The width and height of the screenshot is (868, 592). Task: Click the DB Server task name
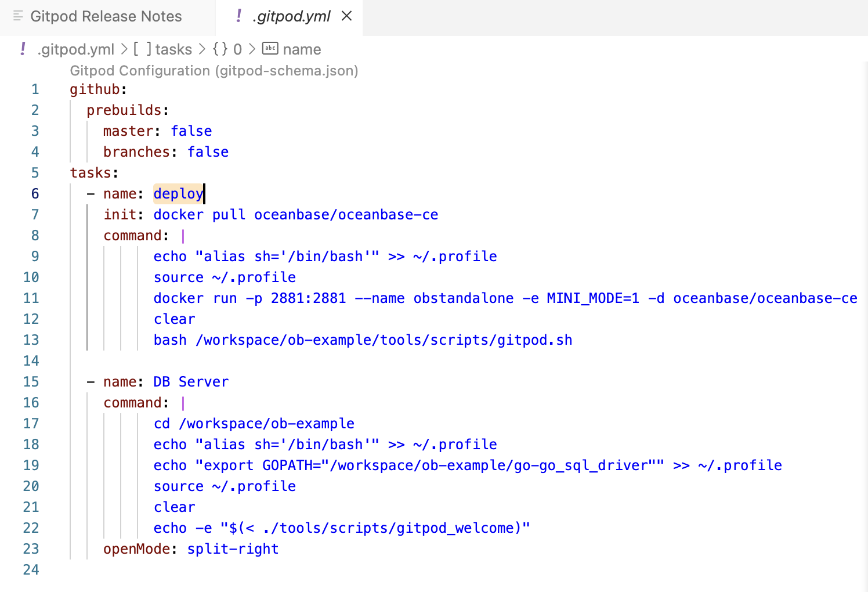click(191, 382)
